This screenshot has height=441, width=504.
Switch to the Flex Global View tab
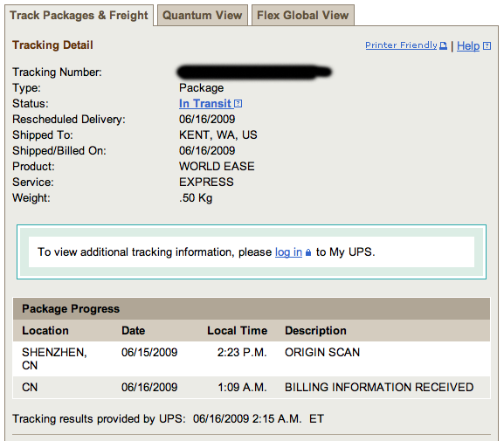[303, 15]
